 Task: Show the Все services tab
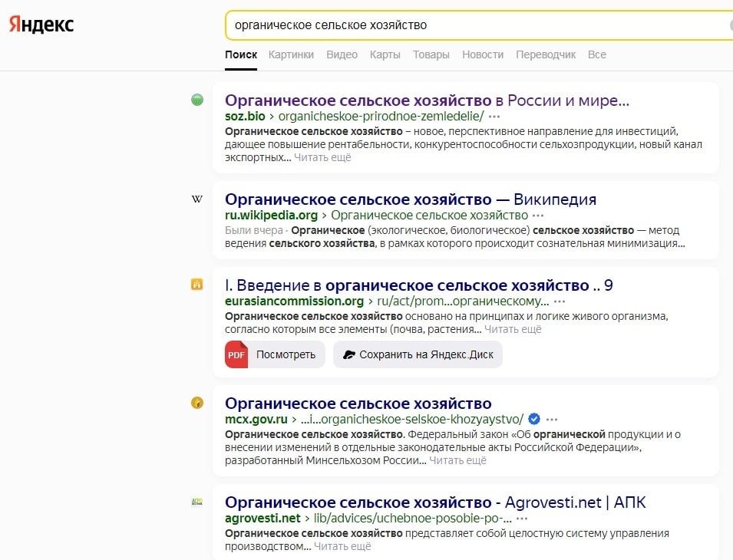(x=597, y=54)
